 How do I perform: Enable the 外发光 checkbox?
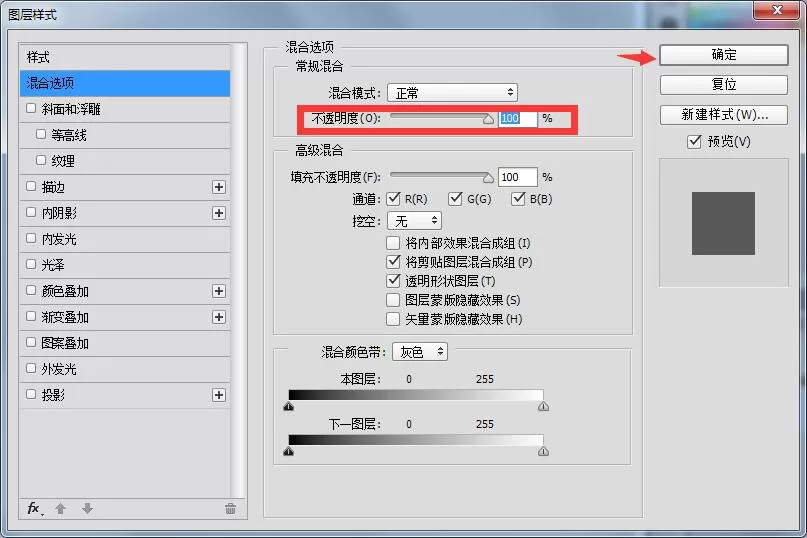pos(31,368)
